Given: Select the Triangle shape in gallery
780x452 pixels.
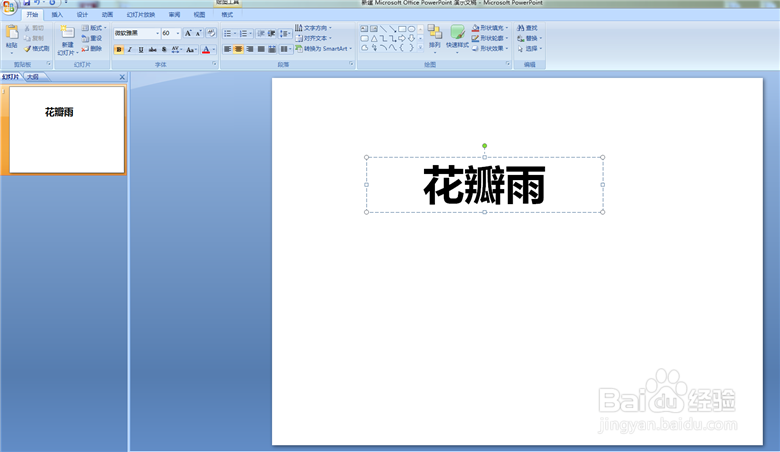Looking at the screenshot, I should 374,38.
